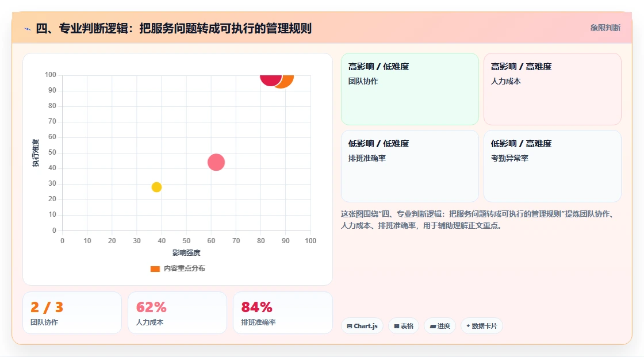Click the 考勤异常率 text in the quadrant card

click(x=509, y=158)
